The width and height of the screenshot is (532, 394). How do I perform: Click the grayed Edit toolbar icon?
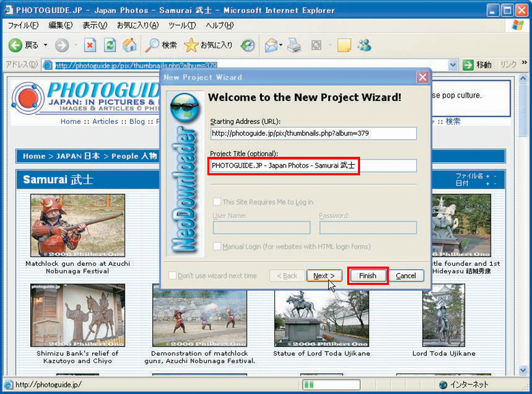(316, 45)
